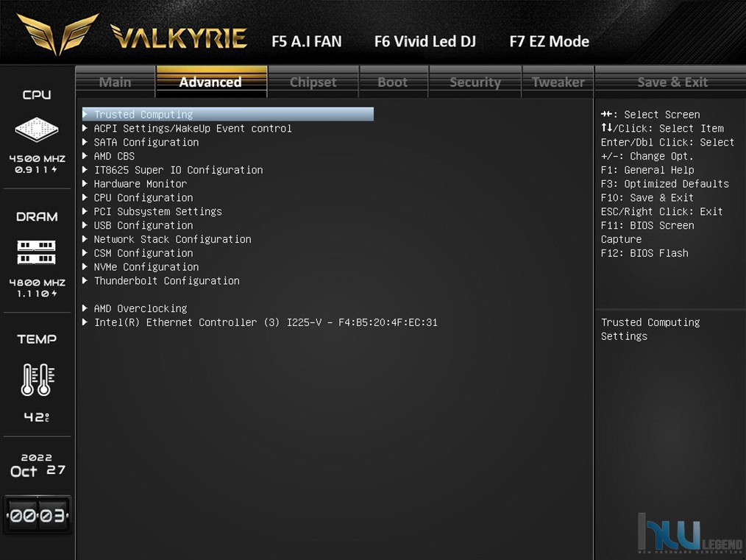Click the 42° temperature reading

pyautogui.click(x=37, y=417)
